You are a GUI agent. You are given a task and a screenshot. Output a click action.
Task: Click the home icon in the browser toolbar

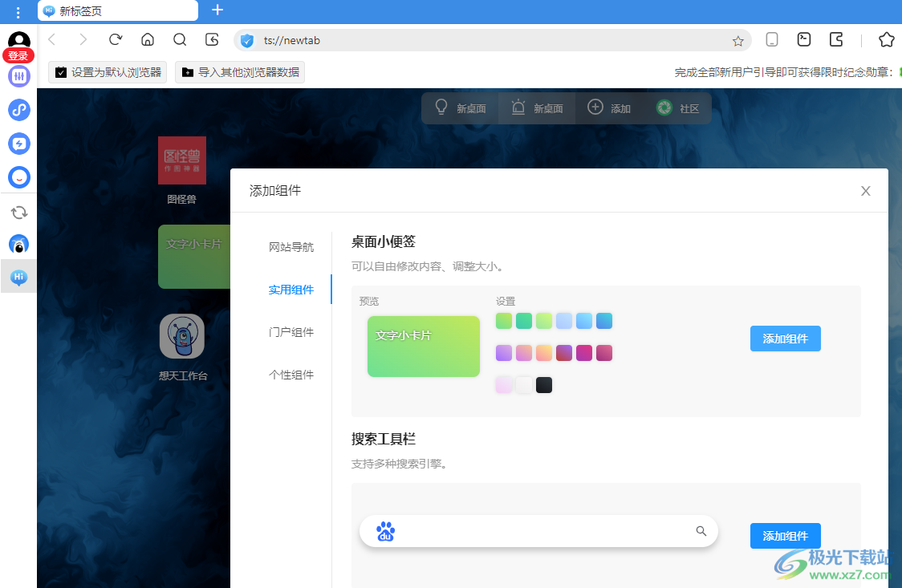point(148,39)
